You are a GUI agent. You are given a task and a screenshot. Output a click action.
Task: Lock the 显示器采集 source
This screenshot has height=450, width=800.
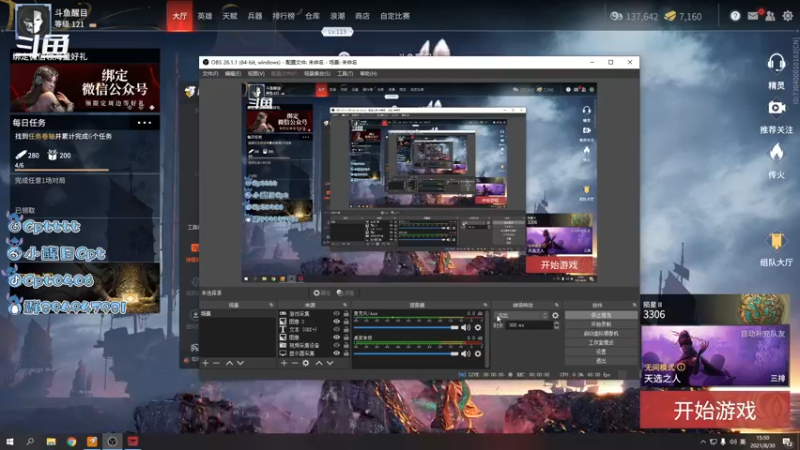pyautogui.click(x=346, y=353)
